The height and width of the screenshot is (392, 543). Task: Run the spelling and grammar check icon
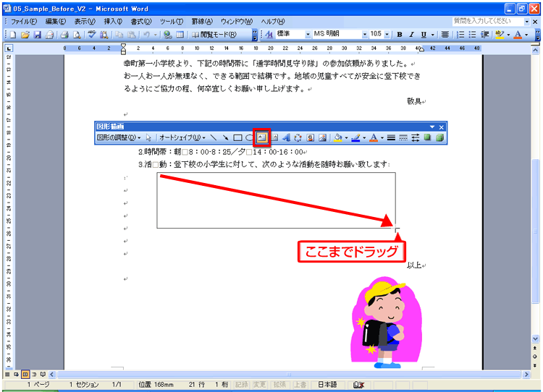pyautogui.click(x=91, y=35)
